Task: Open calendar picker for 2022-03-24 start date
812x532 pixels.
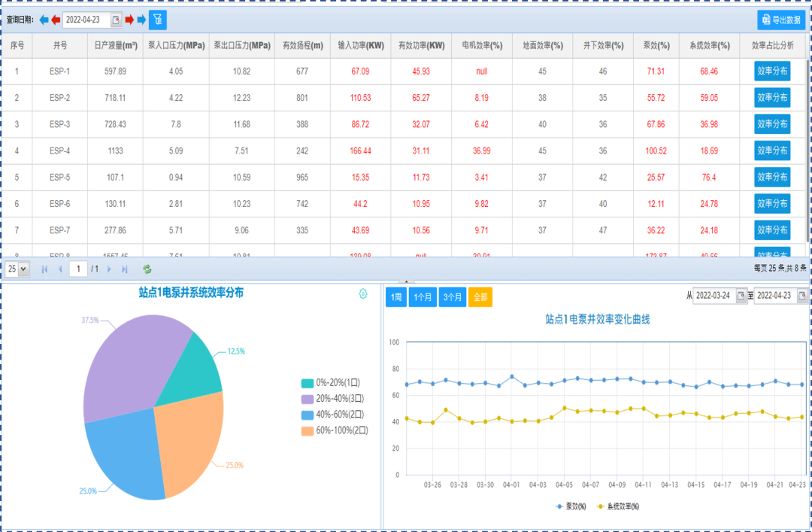Action: pyautogui.click(x=741, y=296)
